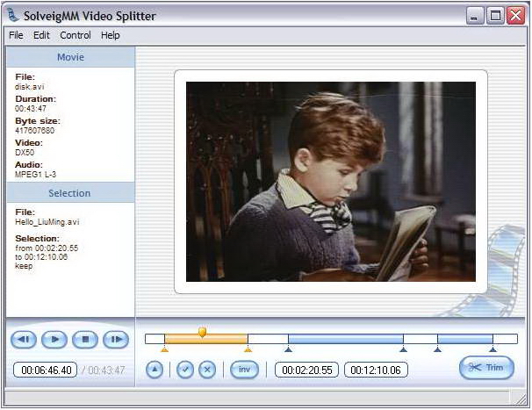Select the long blue timeline fragment
532x410 pixels.
[346, 339]
